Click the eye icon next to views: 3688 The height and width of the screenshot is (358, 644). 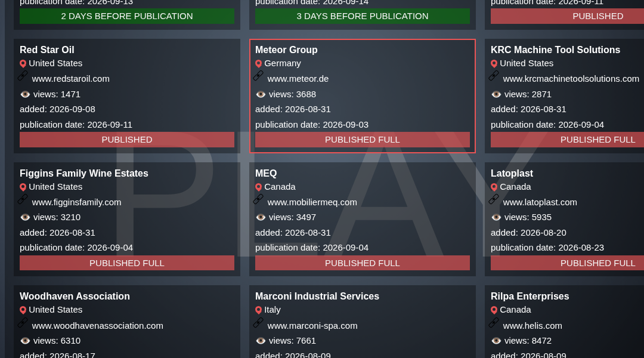(261, 94)
